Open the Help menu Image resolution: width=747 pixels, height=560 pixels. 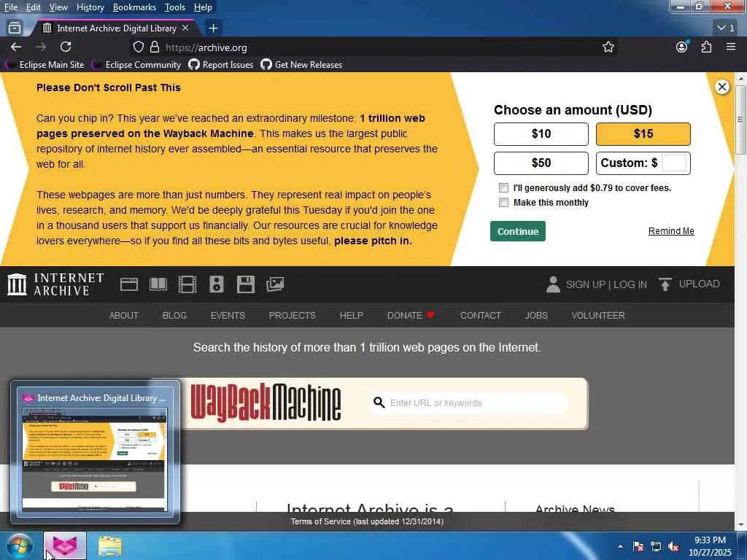[203, 7]
